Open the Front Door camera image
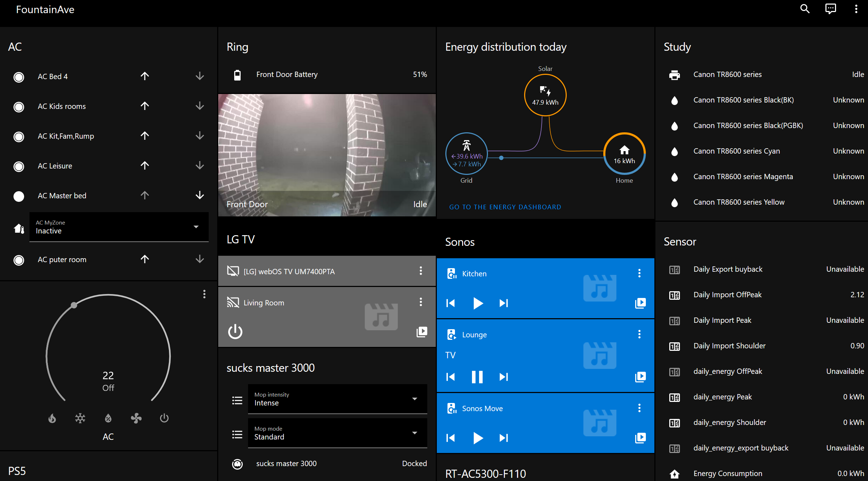This screenshot has height=481, width=868. coord(327,155)
